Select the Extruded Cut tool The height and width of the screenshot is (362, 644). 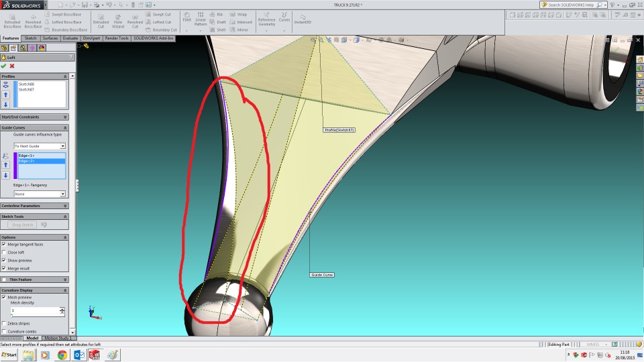[x=101, y=21]
